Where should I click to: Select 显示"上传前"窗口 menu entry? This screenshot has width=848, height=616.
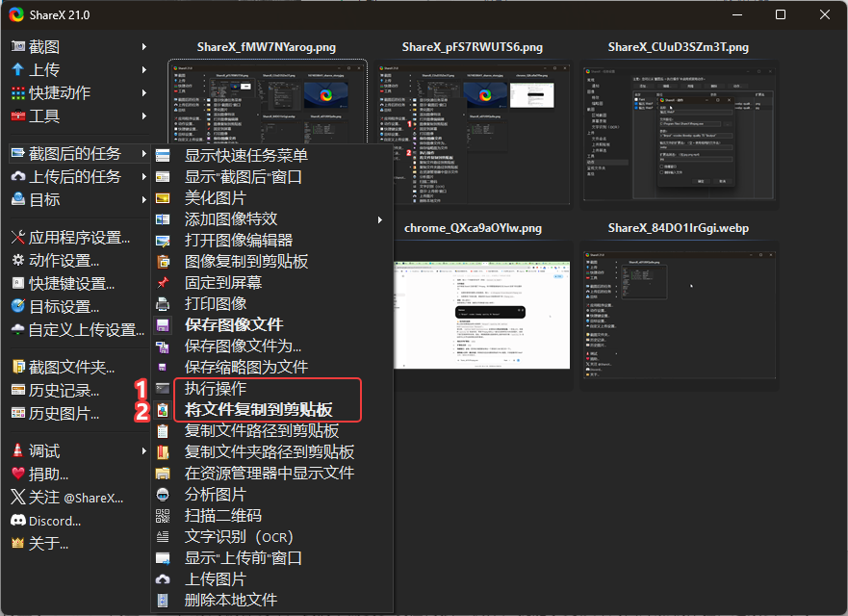(272, 557)
